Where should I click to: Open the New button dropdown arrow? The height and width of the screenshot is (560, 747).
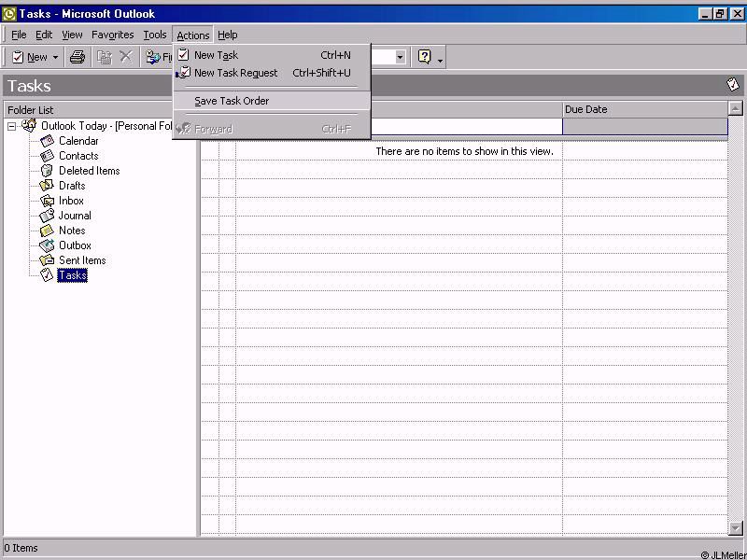click(55, 58)
